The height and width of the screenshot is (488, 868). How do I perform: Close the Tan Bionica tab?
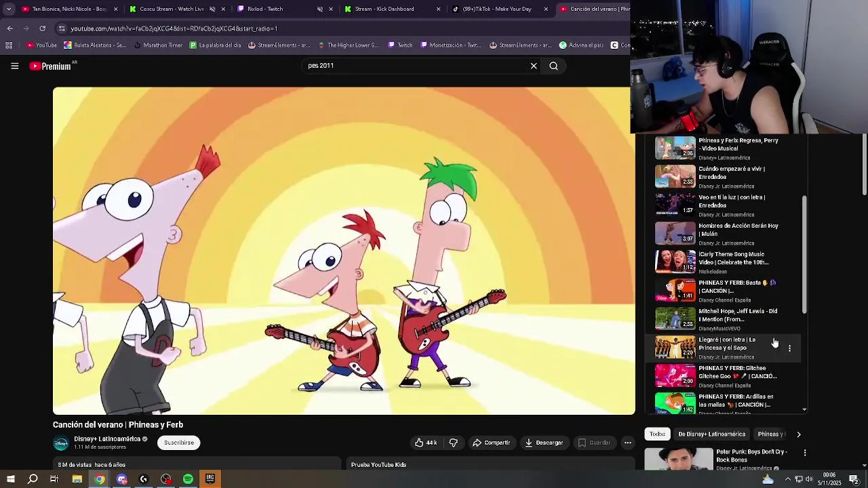pyautogui.click(x=116, y=9)
